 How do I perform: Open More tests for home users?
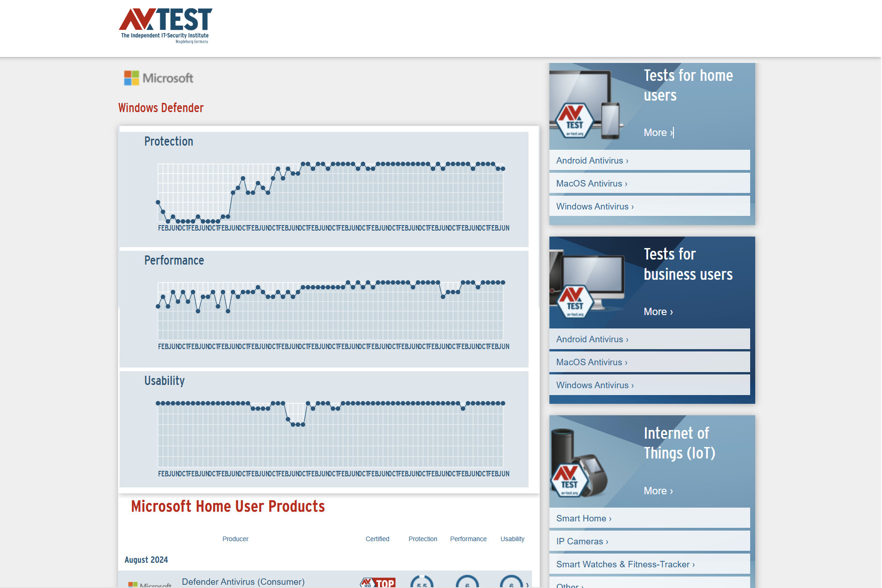tap(657, 132)
